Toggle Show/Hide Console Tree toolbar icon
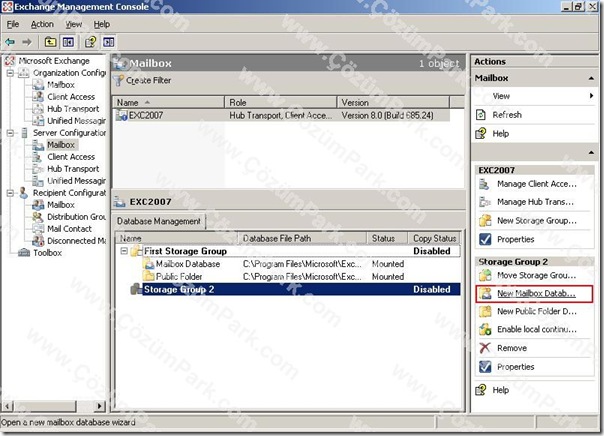The height and width of the screenshot is (436, 604). tap(69, 42)
